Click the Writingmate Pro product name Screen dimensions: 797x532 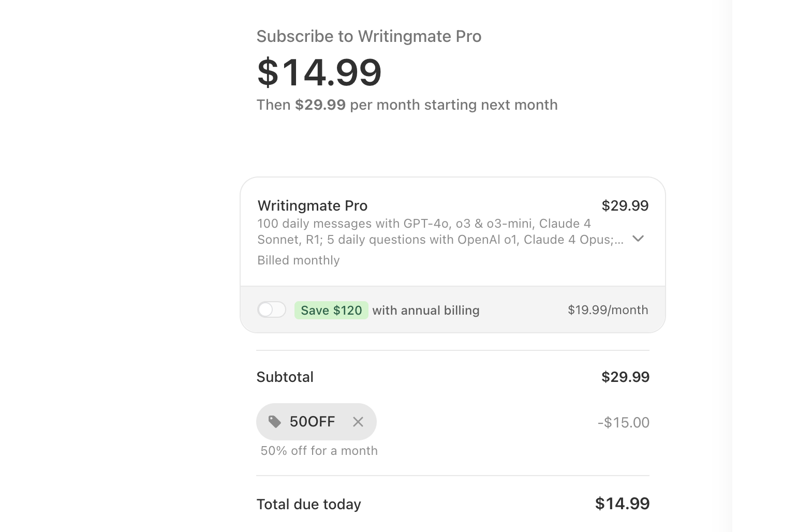[313, 205]
